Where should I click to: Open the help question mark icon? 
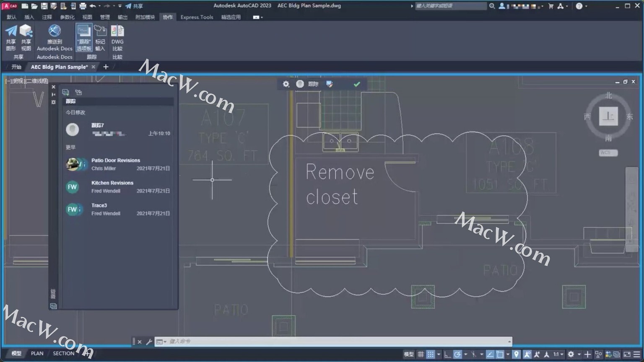pos(579,6)
